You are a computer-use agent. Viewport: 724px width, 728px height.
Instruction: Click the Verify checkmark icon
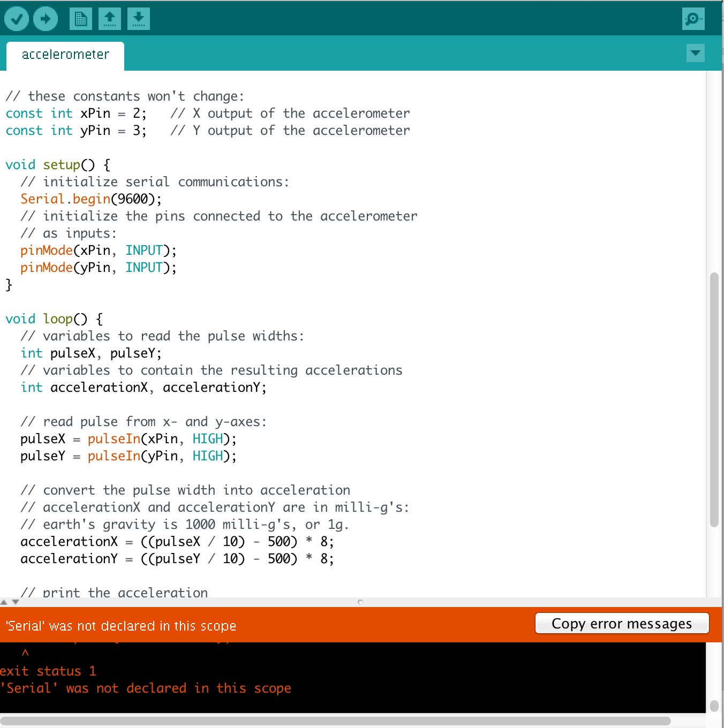click(x=17, y=19)
